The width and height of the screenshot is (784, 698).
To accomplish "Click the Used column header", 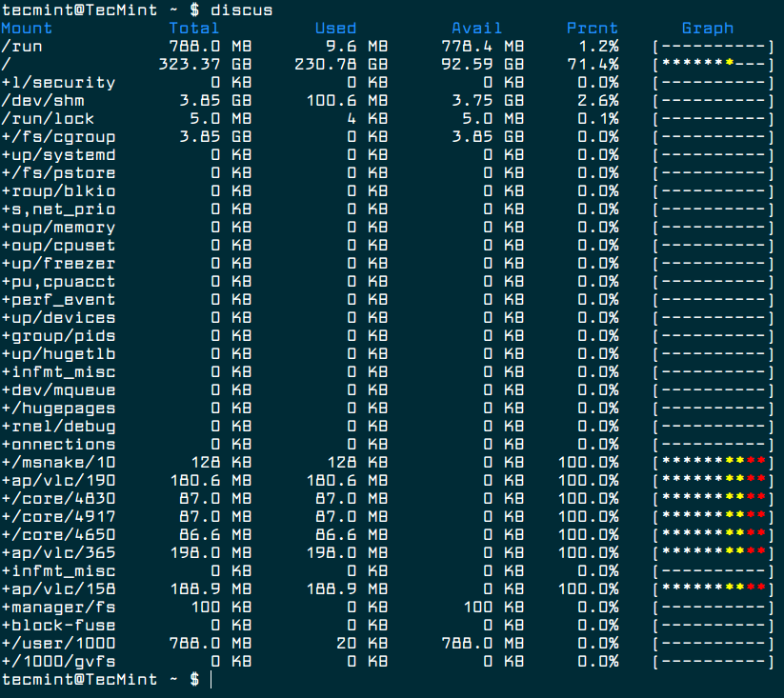I will (x=335, y=28).
